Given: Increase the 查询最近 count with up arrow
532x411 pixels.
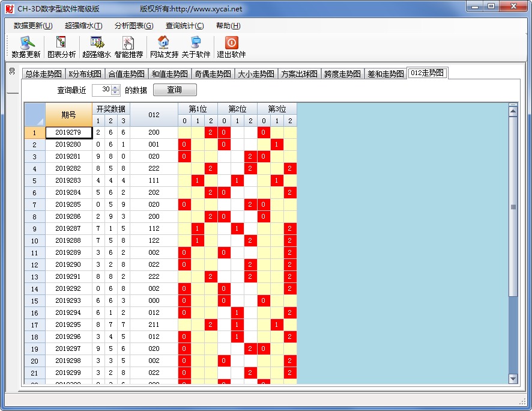Looking at the screenshot, I should [115, 87].
